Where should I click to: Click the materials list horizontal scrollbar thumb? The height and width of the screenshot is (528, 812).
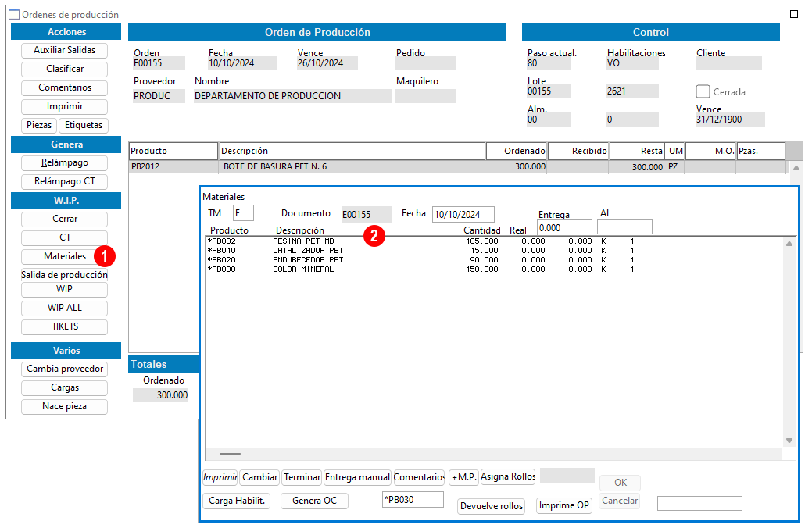(x=230, y=454)
